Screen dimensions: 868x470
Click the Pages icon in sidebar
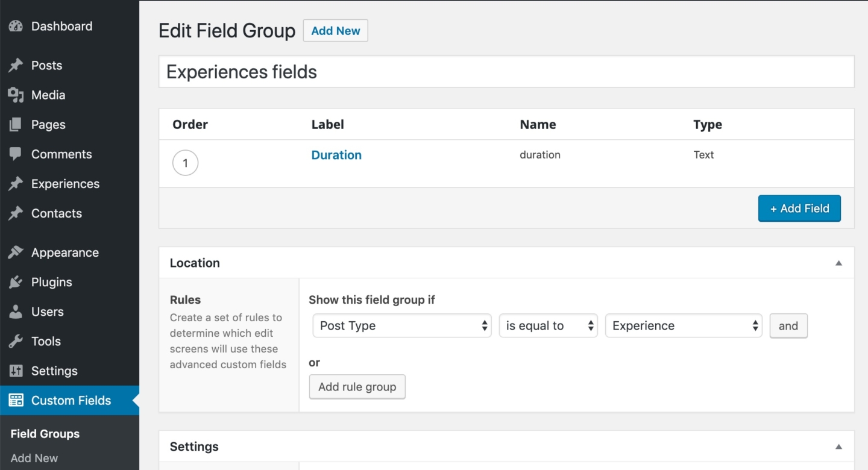(15, 124)
